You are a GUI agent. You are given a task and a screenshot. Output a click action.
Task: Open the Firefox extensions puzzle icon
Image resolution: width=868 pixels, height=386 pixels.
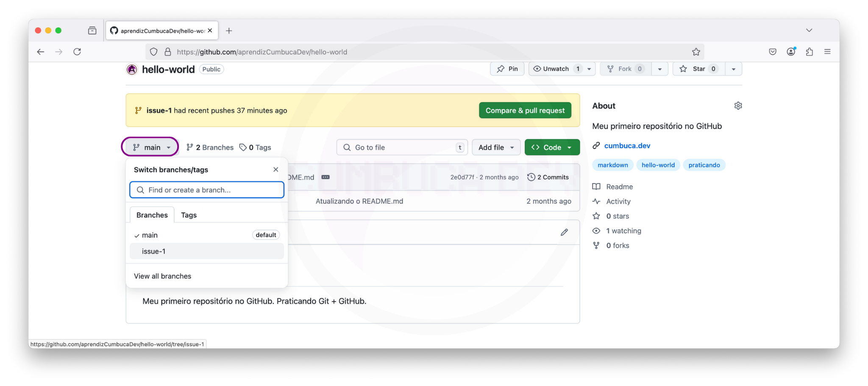pos(809,52)
